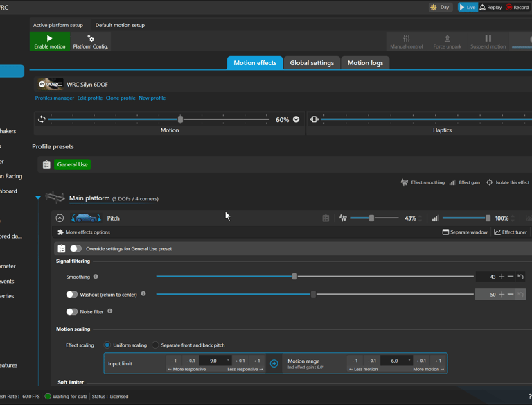Image resolution: width=532 pixels, height=405 pixels.
Task: Select the Default motion setup tab
Action: pyautogui.click(x=120, y=25)
